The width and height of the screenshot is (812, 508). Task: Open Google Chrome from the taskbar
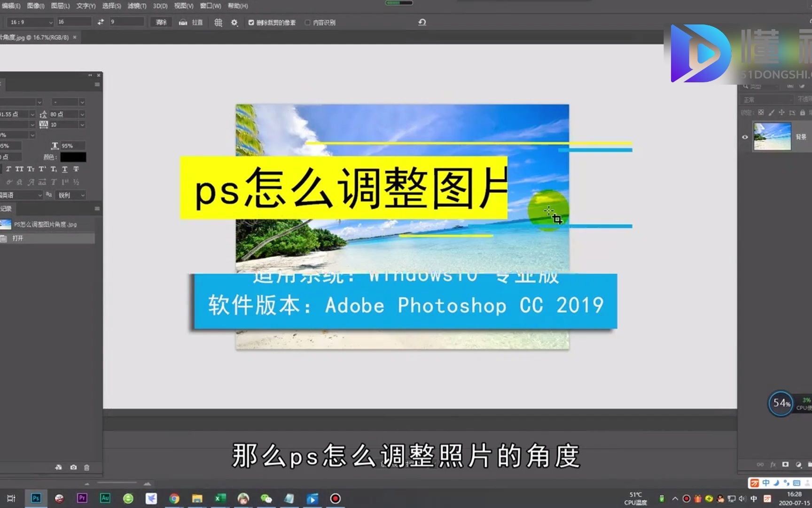click(x=174, y=498)
